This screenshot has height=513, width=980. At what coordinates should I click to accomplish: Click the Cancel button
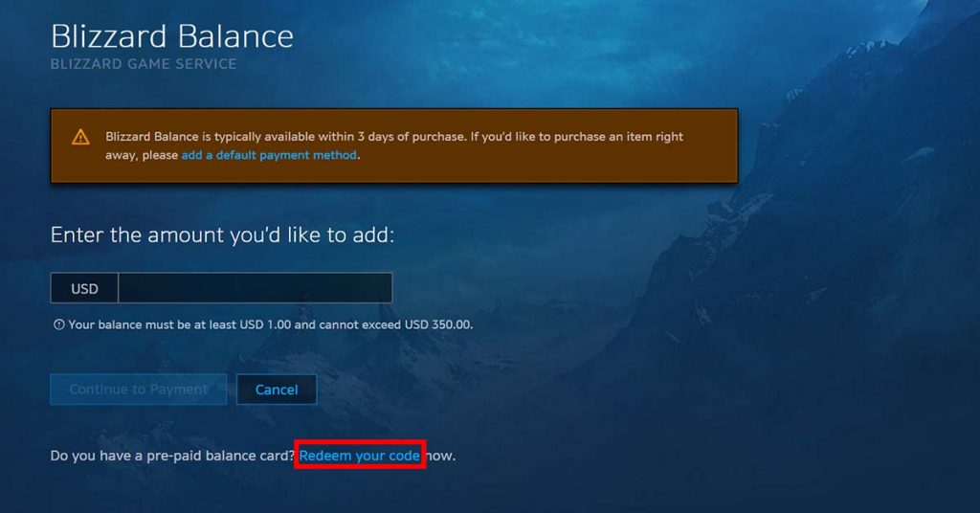tap(277, 390)
